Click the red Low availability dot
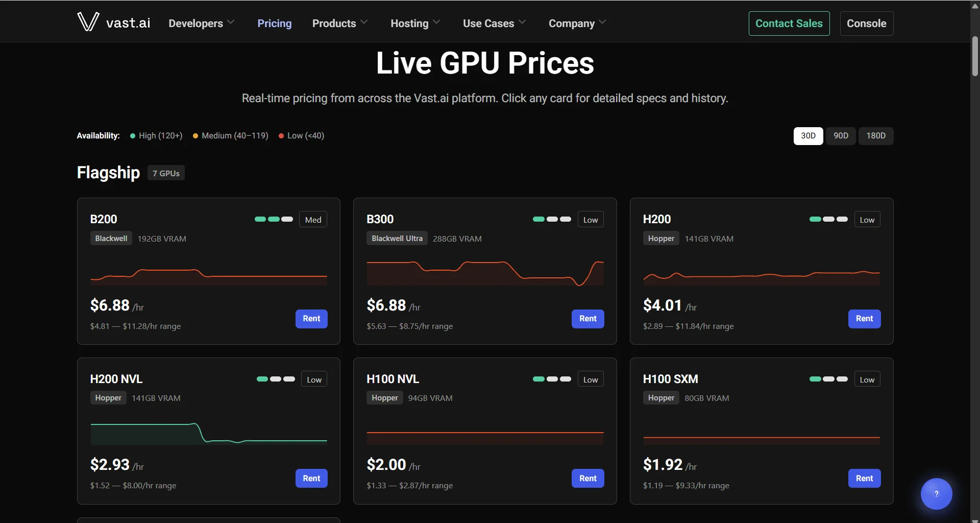The image size is (980, 523). [x=281, y=136]
